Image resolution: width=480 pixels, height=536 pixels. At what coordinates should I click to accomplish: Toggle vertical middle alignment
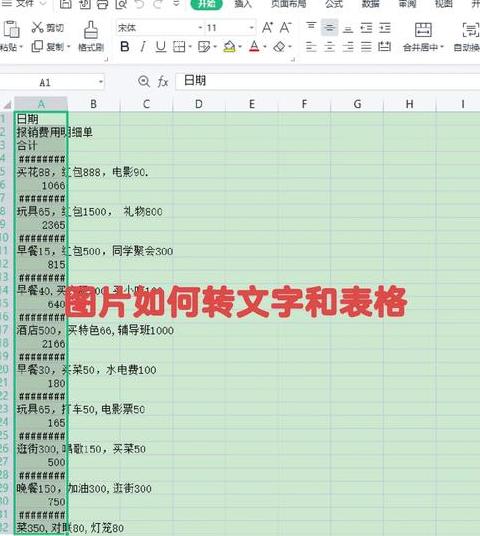[330, 28]
